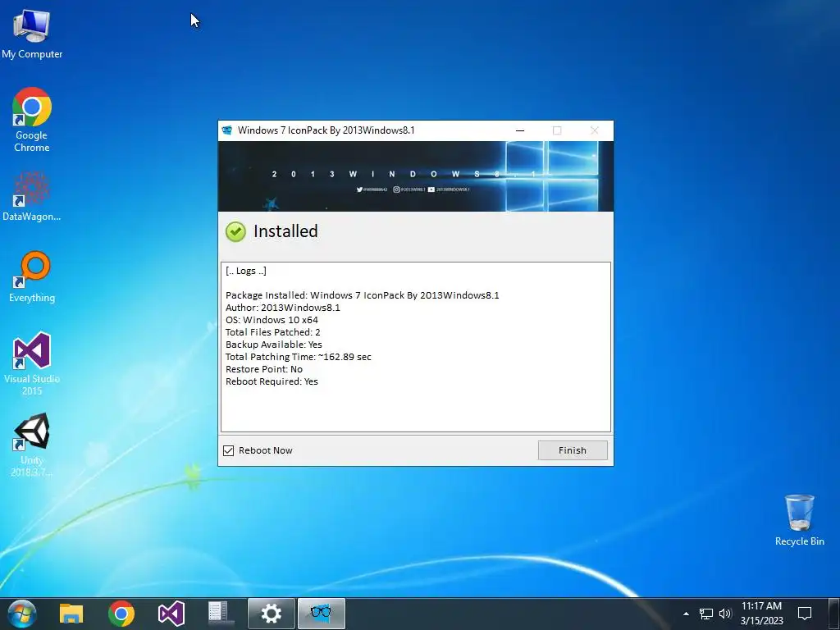Launch Unity 2018 desktop shortcut
The height and width of the screenshot is (630, 840).
(32, 445)
